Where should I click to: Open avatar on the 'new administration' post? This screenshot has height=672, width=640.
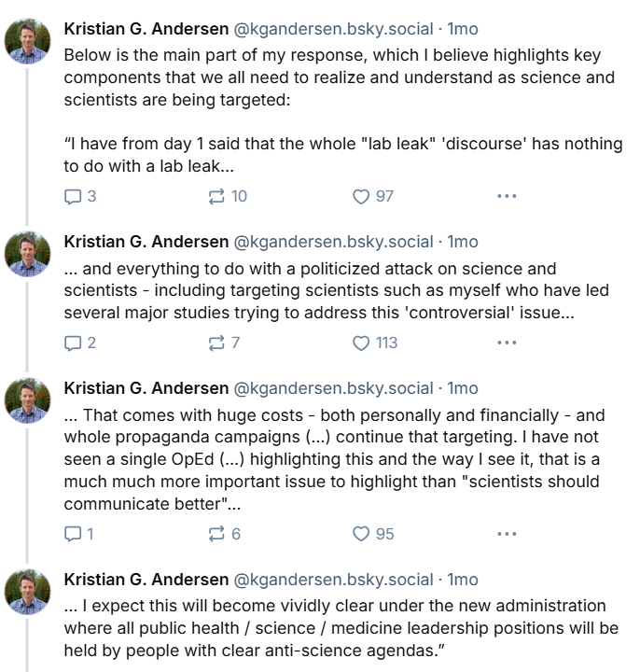click(27, 592)
